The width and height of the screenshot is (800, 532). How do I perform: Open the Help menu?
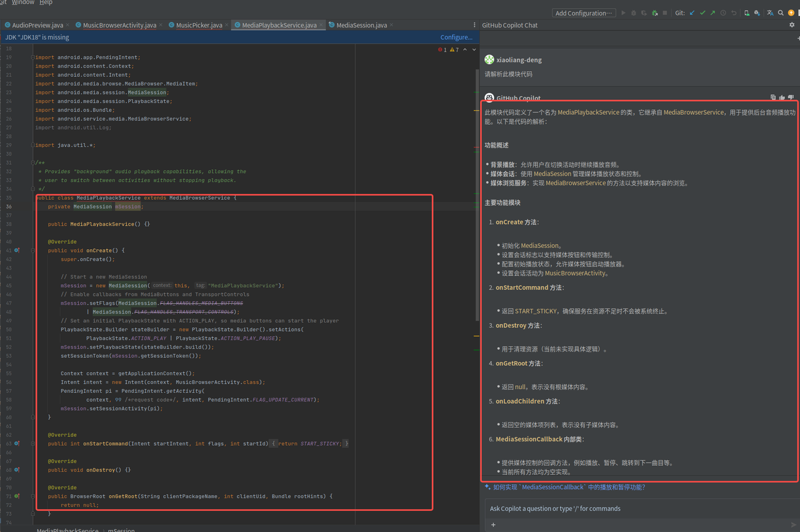point(46,2)
